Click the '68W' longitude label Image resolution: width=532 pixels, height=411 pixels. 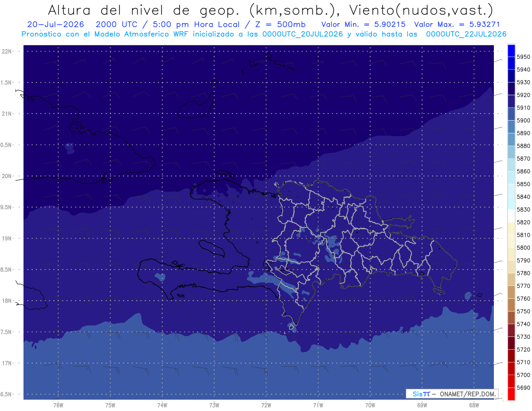pyautogui.click(x=474, y=405)
